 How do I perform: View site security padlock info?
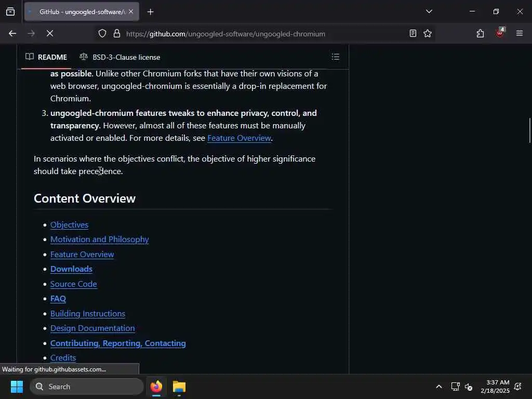click(117, 34)
